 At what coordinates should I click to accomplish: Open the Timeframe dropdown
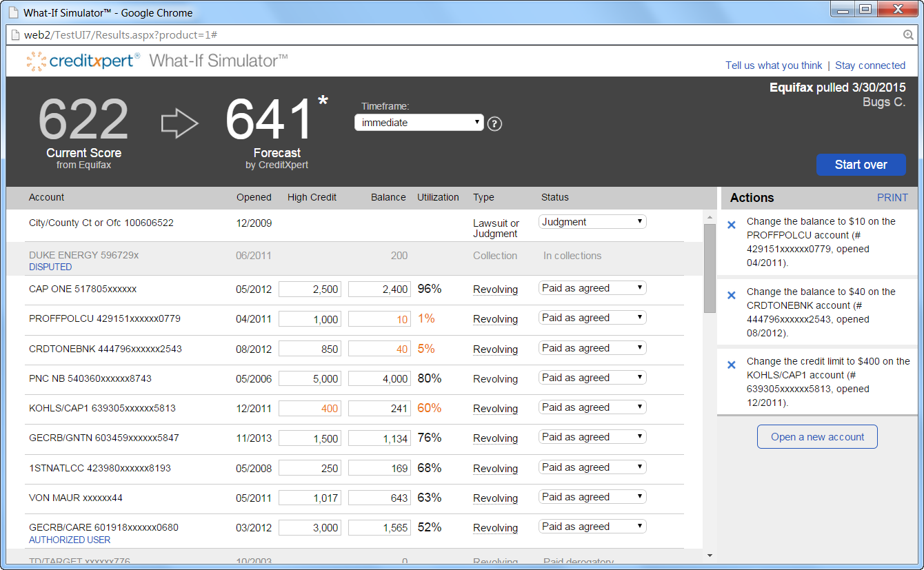[419, 123]
